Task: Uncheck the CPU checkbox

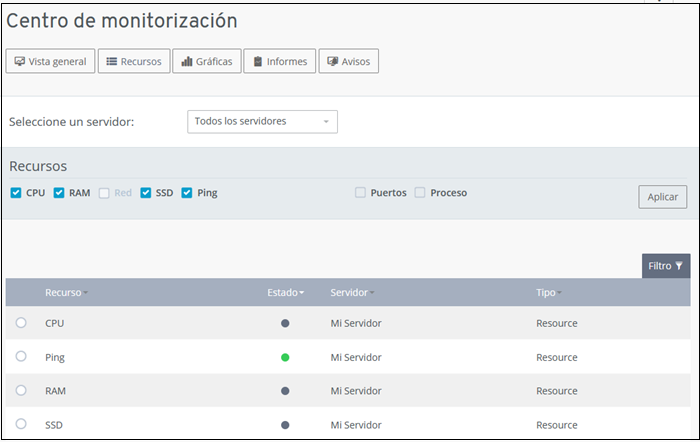Action: coord(16,193)
